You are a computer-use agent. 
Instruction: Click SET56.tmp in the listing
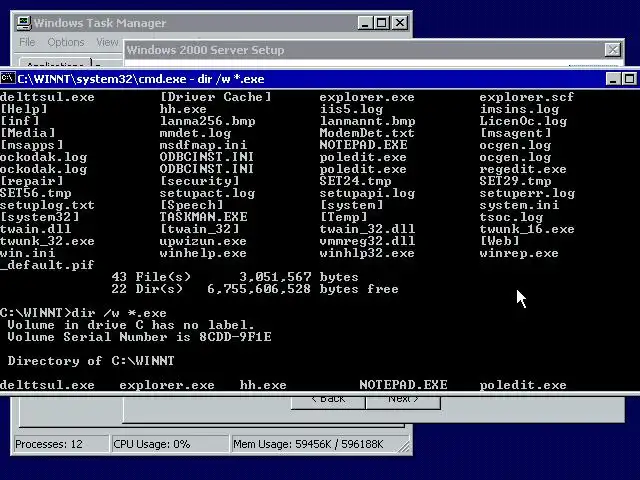tap(36, 193)
